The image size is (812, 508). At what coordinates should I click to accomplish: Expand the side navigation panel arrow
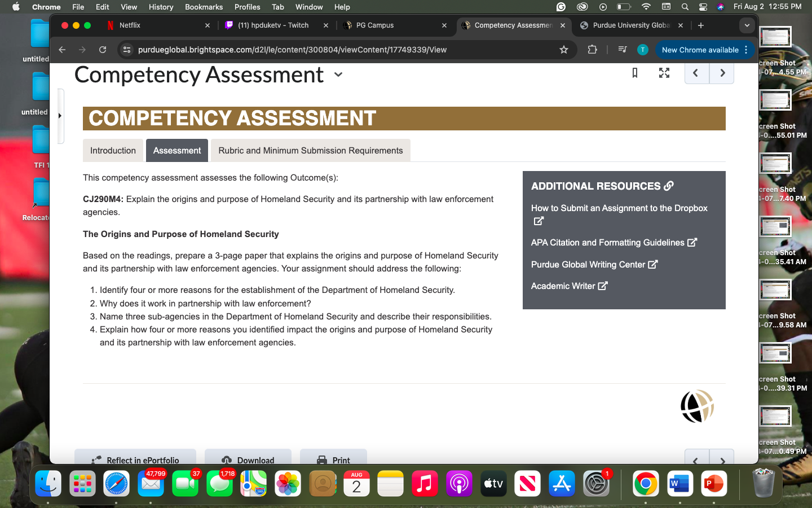pos(60,116)
